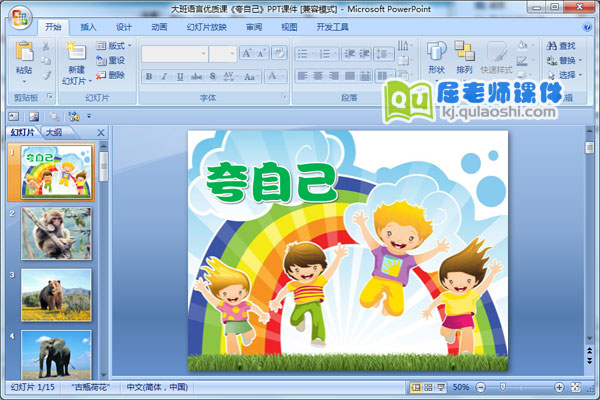This screenshot has height=400, width=600.
Task: Open the Shapes (形状) gallery
Action: [435, 57]
